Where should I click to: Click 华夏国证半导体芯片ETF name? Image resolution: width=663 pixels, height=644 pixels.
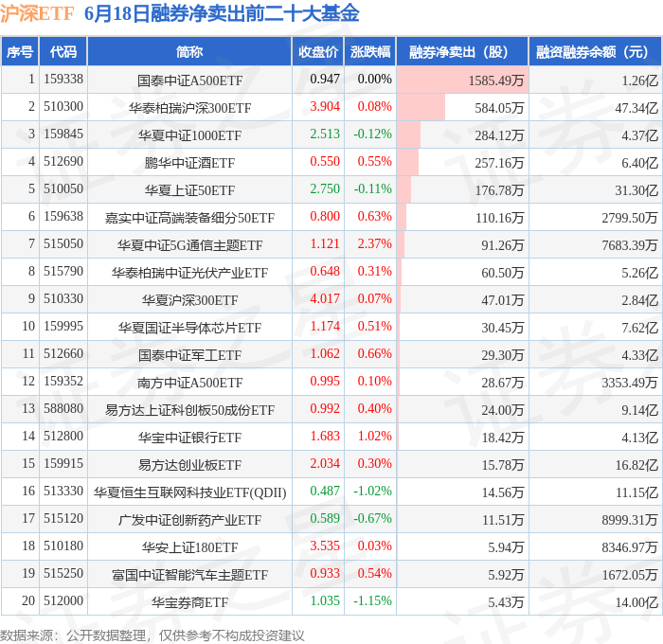tap(189, 328)
